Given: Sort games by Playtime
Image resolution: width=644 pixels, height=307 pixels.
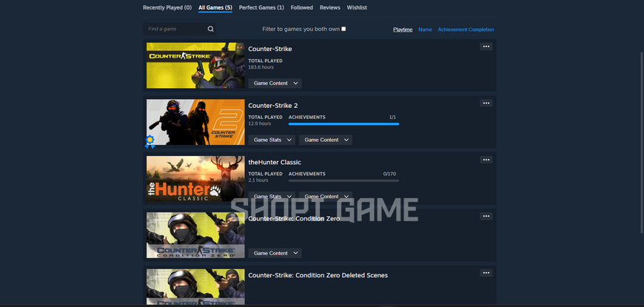Looking at the screenshot, I should pos(403,30).
